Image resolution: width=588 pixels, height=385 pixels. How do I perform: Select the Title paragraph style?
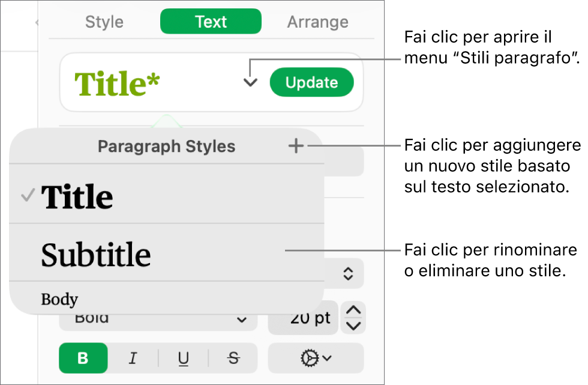click(77, 196)
